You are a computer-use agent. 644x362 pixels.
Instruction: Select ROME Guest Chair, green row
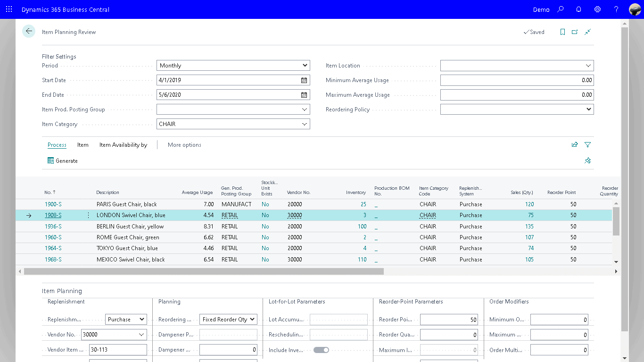(x=314, y=237)
